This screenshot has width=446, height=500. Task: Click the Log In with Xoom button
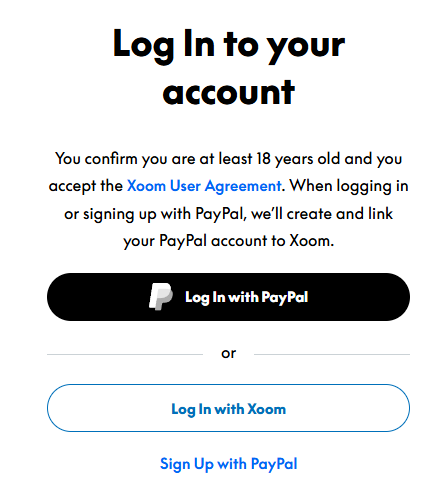(228, 408)
